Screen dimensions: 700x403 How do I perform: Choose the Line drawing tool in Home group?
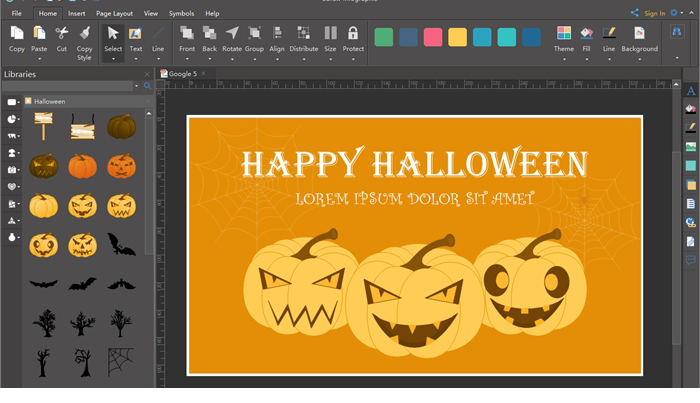pos(158,33)
